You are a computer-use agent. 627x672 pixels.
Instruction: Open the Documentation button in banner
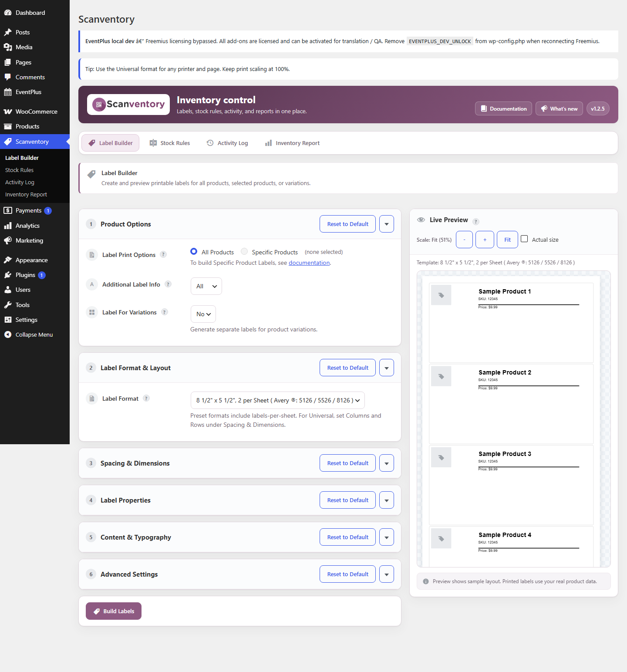point(504,109)
